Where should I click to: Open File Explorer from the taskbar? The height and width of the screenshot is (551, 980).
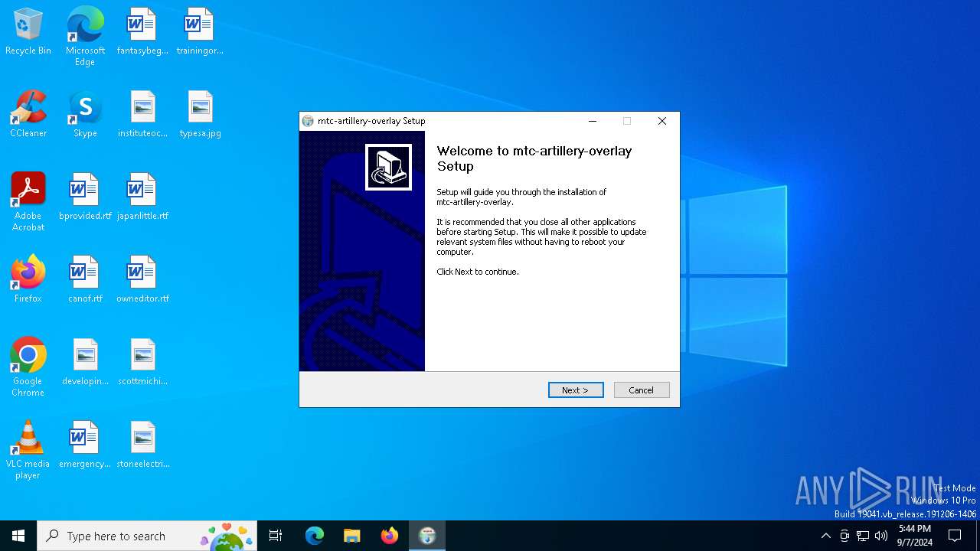[x=351, y=536]
